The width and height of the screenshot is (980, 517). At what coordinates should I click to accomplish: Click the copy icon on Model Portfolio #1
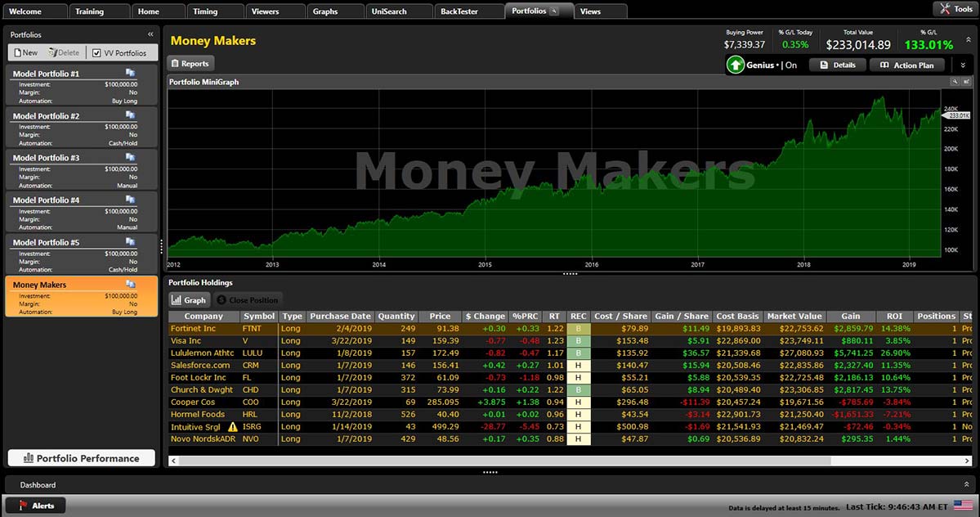(x=130, y=74)
